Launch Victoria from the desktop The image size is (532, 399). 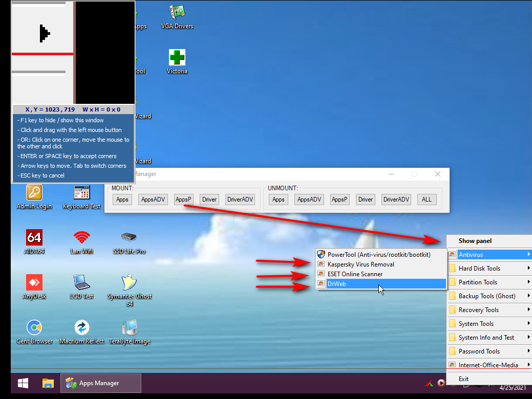tap(177, 62)
